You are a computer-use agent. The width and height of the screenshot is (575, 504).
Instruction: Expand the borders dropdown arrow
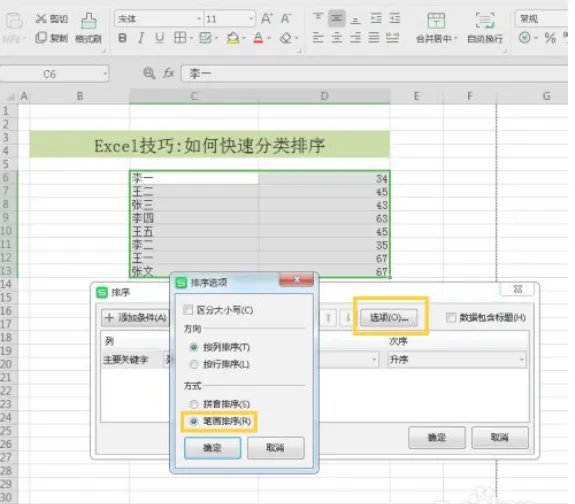click(x=191, y=38)
